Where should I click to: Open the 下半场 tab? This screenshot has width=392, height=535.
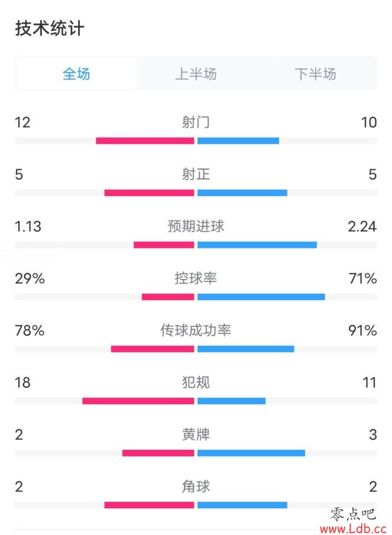[315, 74]
